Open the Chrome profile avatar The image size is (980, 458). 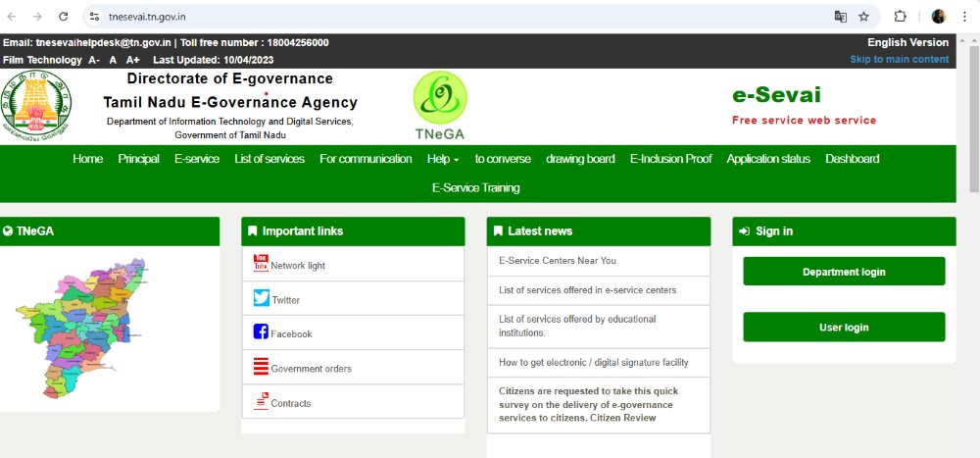point(938,17)
